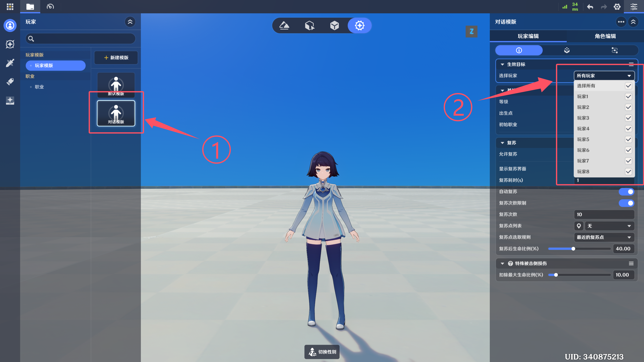The image size is (644, 362).
Task: Click the map pin icon beside 复苏点列表
Action: click(x=579, y=226)
